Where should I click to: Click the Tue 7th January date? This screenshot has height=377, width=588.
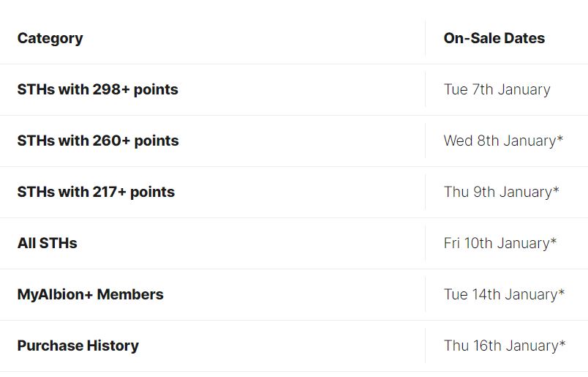point(497,89)
